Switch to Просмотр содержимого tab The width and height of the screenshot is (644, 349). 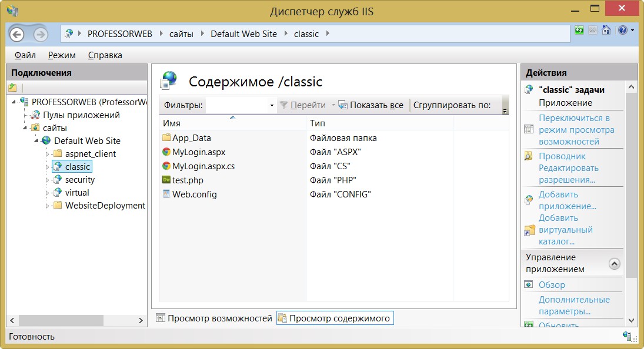point(335,318)
